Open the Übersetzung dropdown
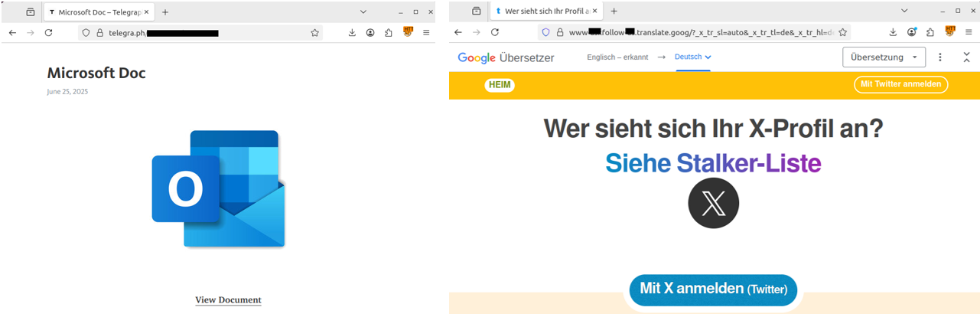The image size is (980, 314). click(x=884, y=57)
